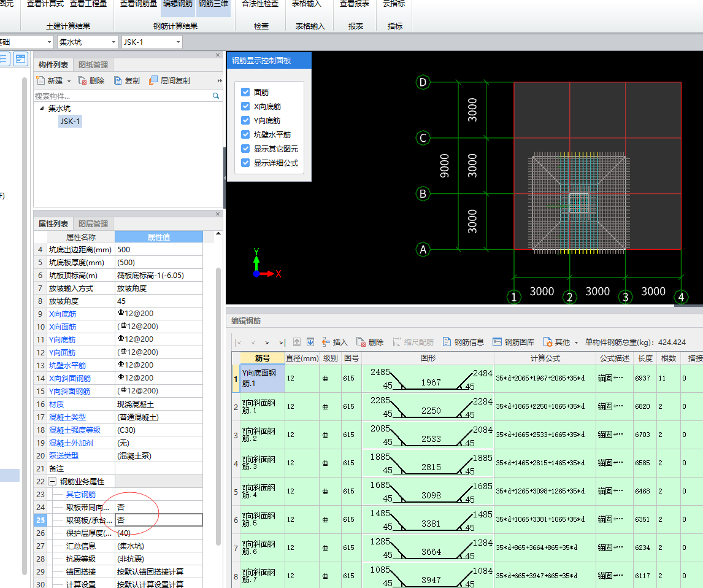The image size is (703, 588).
Task: Select the Y向底面钢筋.1 rebar row
Action: click(263, 378)
